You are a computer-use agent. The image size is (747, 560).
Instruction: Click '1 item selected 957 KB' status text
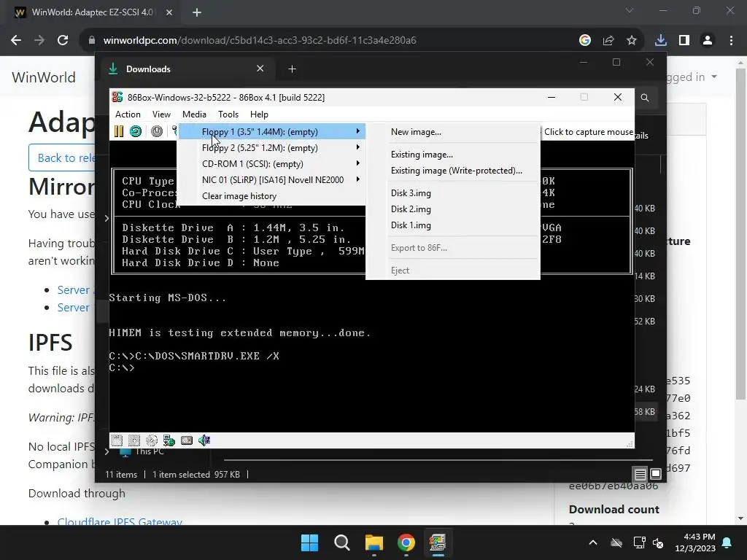click(196, 474)
